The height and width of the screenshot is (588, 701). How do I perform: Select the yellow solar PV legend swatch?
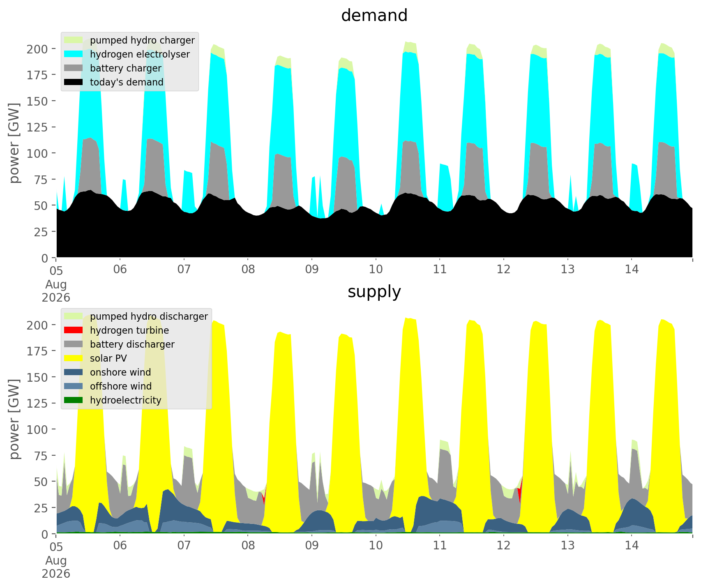click(x=74, y=358)
